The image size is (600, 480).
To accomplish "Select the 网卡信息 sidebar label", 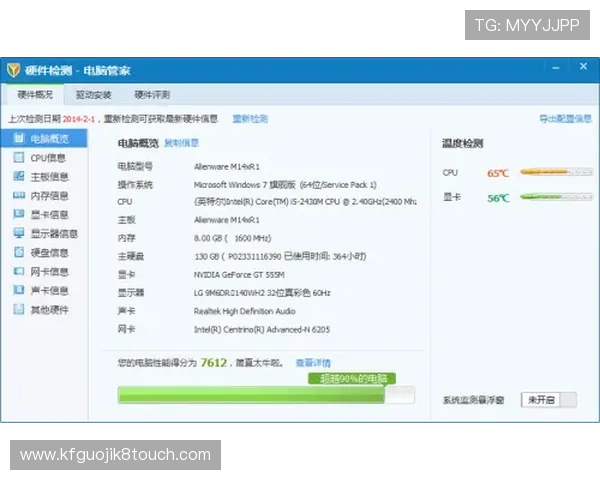I will [49, 272].
